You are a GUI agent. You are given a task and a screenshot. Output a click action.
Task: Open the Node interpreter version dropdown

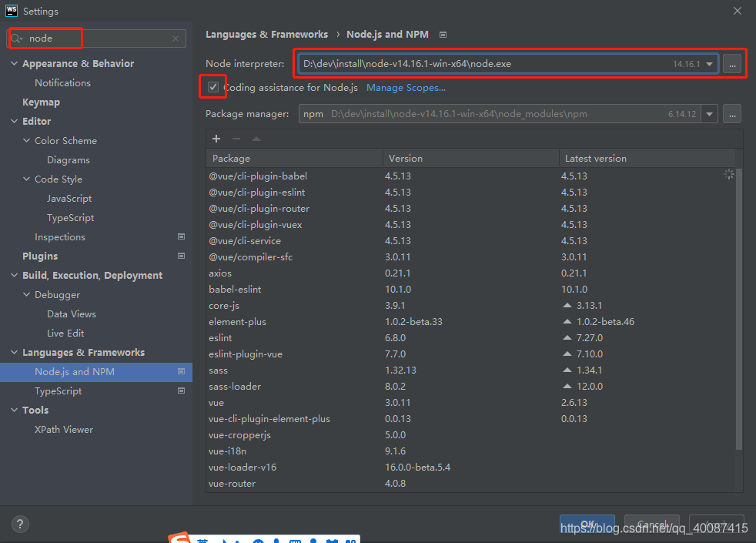pos(709,64)
